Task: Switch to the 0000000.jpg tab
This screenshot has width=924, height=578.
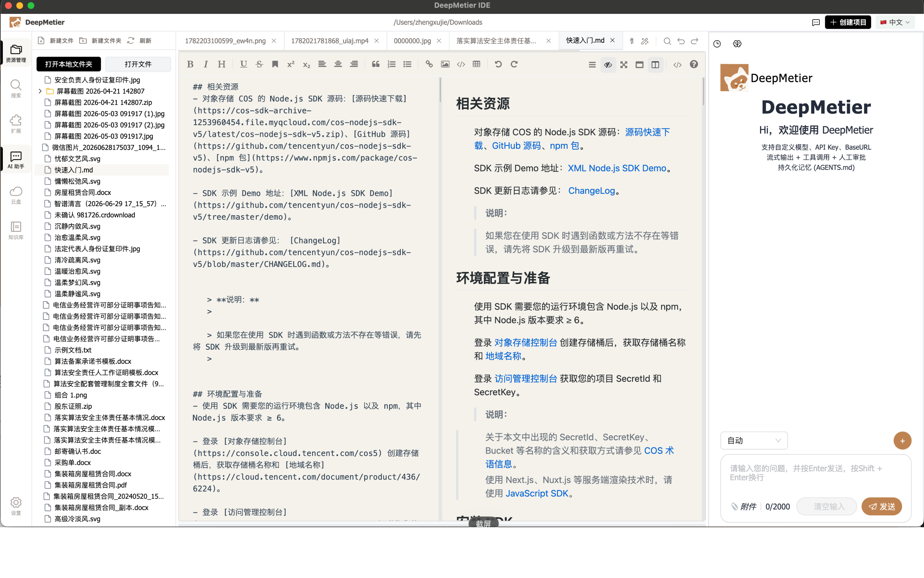Action: point(412,41)
